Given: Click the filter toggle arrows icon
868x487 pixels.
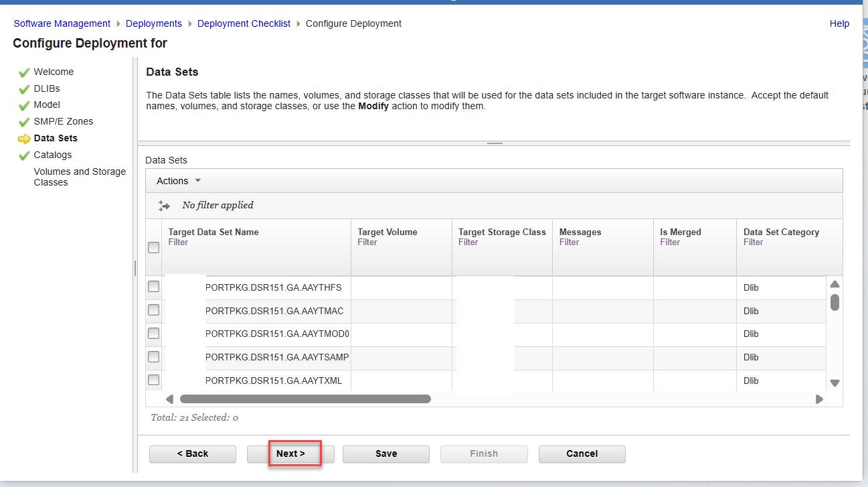Looking at the screenshot, I should [x=164, y=206].
